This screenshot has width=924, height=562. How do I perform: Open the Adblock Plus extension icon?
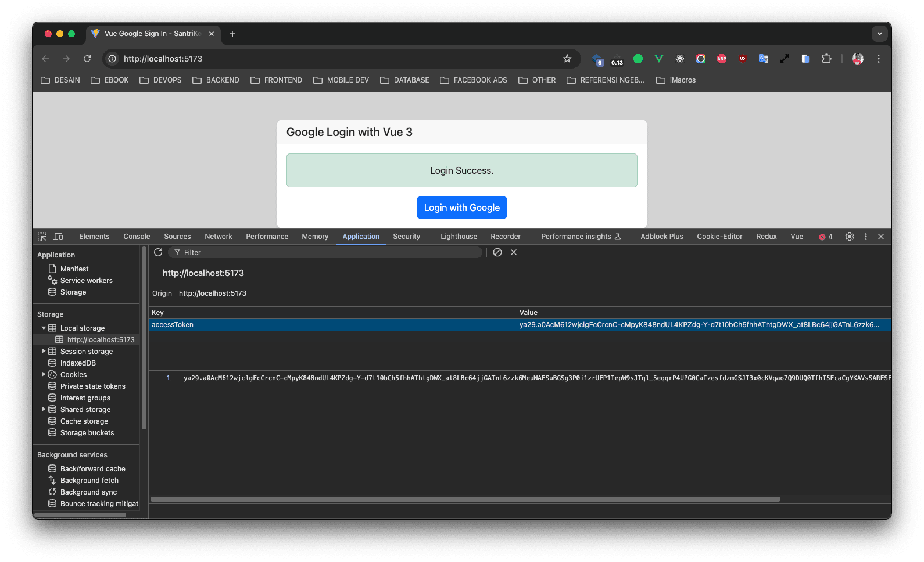722,59
